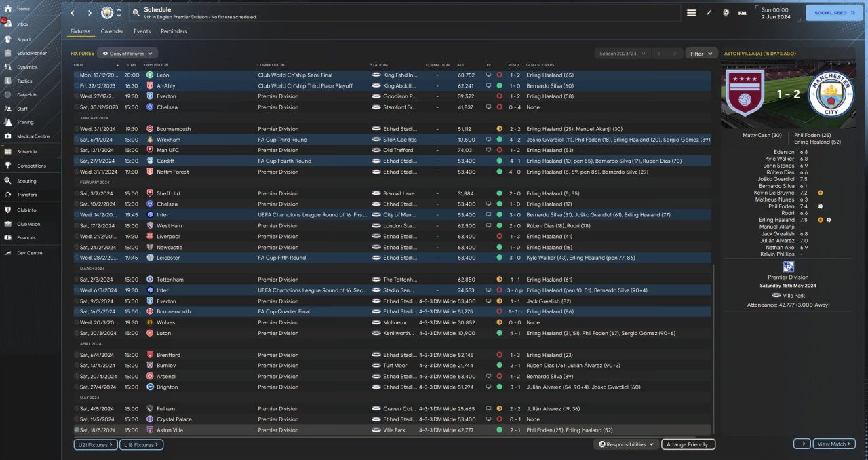The image size is (868, 460).
Task: Open the Scouting section
Action: tap(26, 181)
